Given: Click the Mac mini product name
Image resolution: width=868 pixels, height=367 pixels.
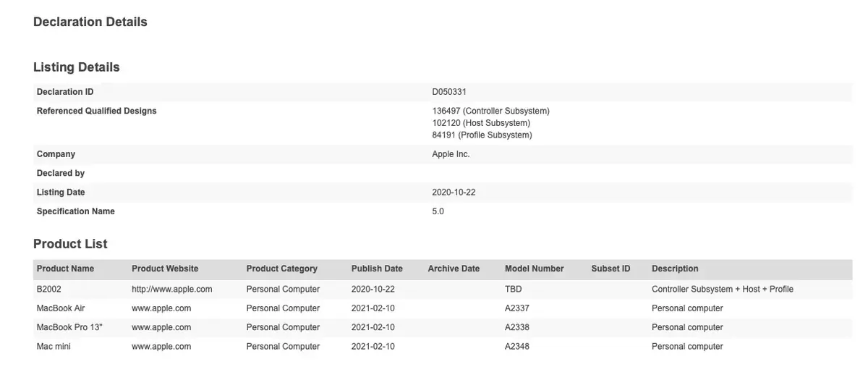Looking at the screenshot, I should point(54,347).
